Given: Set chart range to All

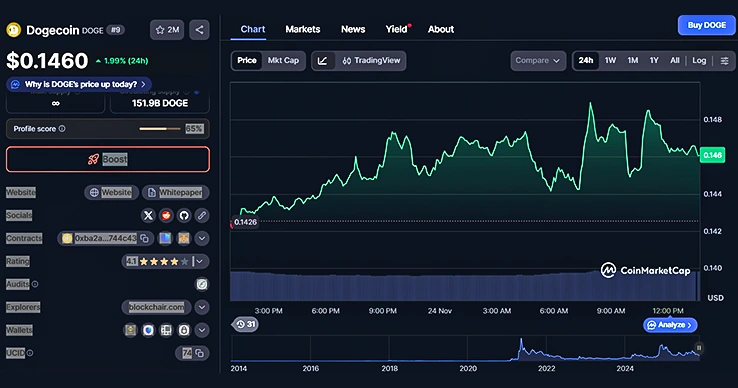Looking at the screenshot, I should (x=675, y=61).
